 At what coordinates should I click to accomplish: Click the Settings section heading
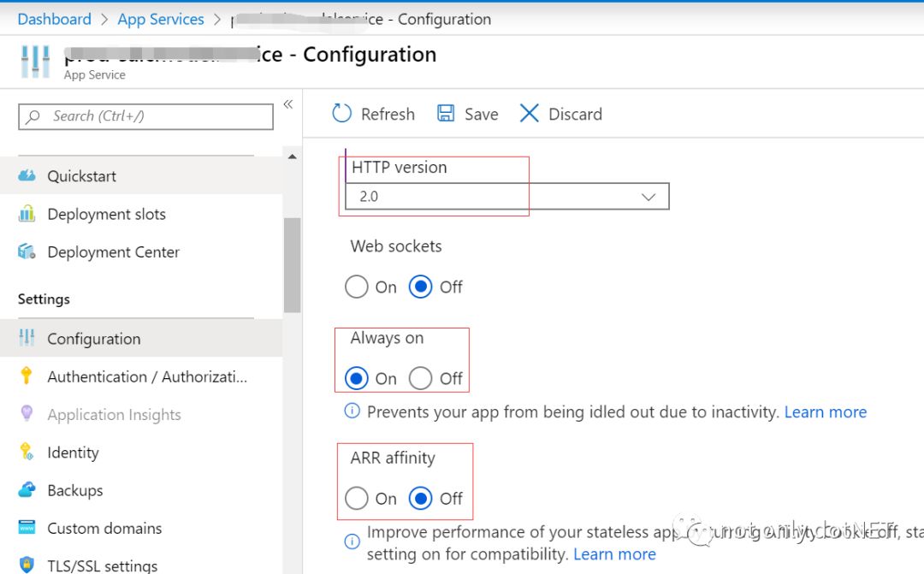point(44,299)
